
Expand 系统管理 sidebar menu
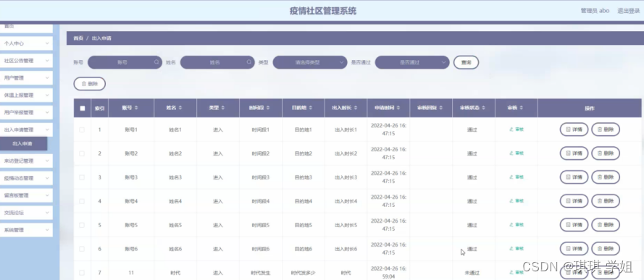pos(26,229)
